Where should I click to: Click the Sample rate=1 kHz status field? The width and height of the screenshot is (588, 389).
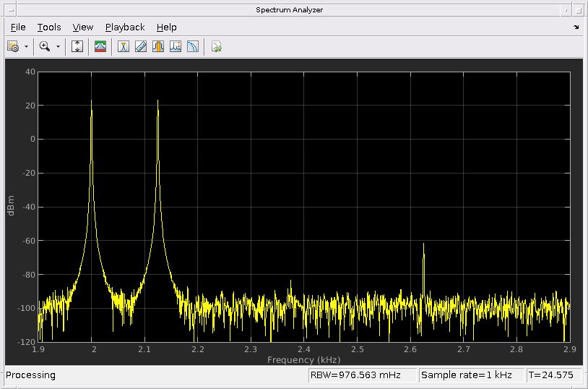471,375
